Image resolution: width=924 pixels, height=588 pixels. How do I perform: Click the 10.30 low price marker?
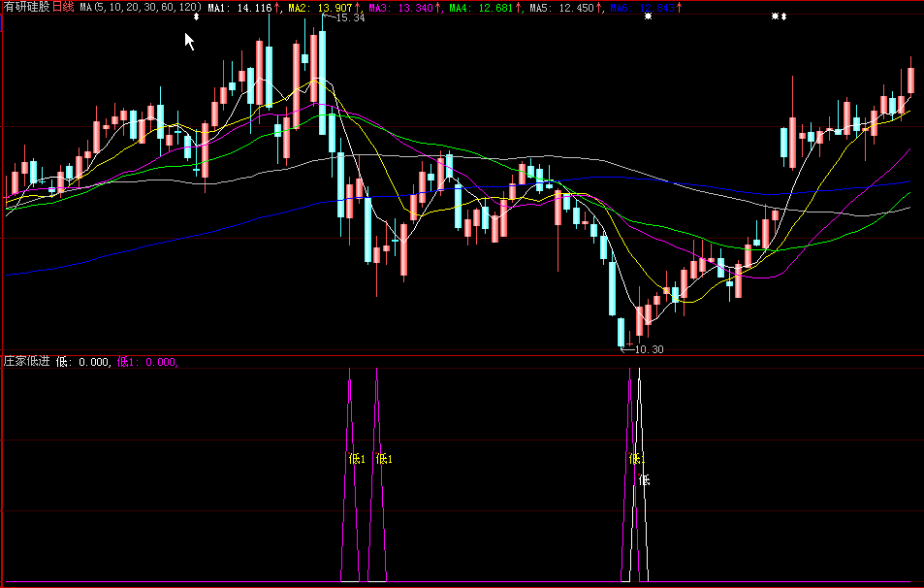pyautogui.click(x=648, y=349)
